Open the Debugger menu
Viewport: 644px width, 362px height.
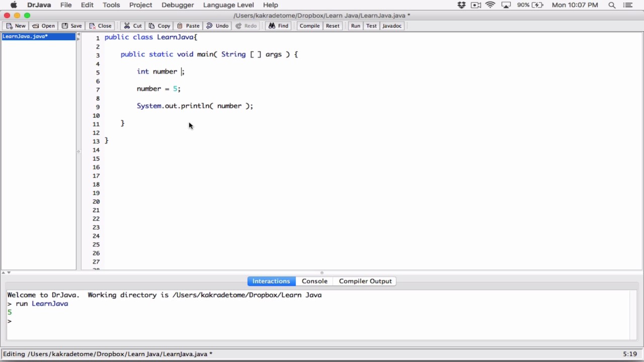point(178,5)
